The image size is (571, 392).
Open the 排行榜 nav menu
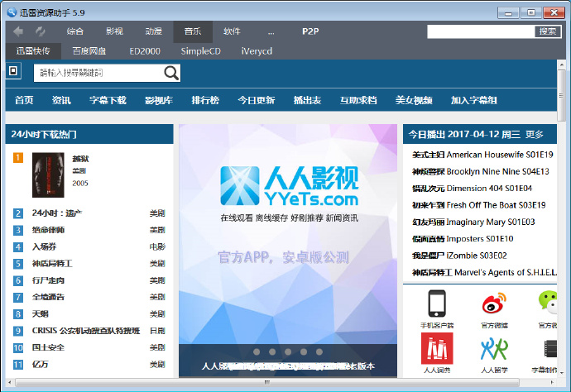pos(205,100)
